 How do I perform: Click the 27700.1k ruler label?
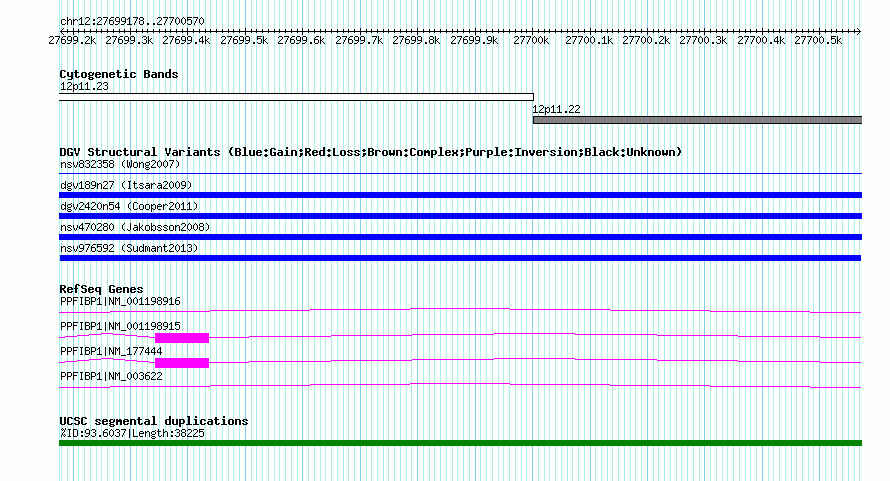point(589,40)
